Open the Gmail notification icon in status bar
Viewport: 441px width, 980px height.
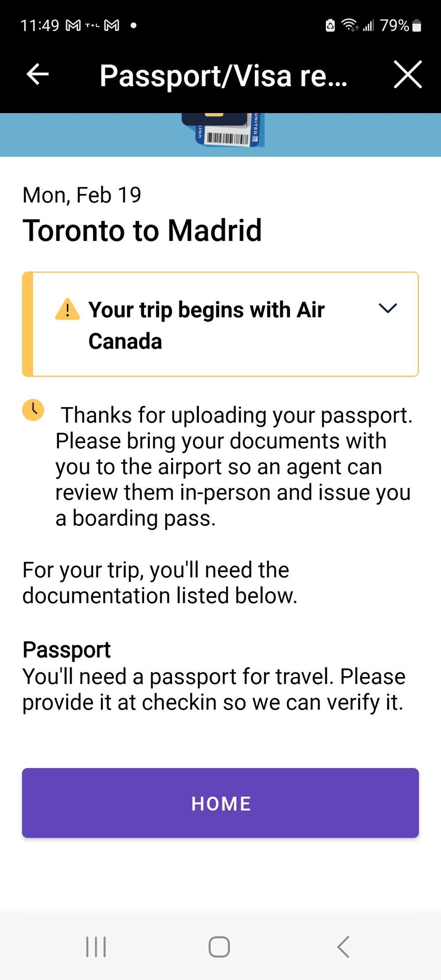[73, 25]
